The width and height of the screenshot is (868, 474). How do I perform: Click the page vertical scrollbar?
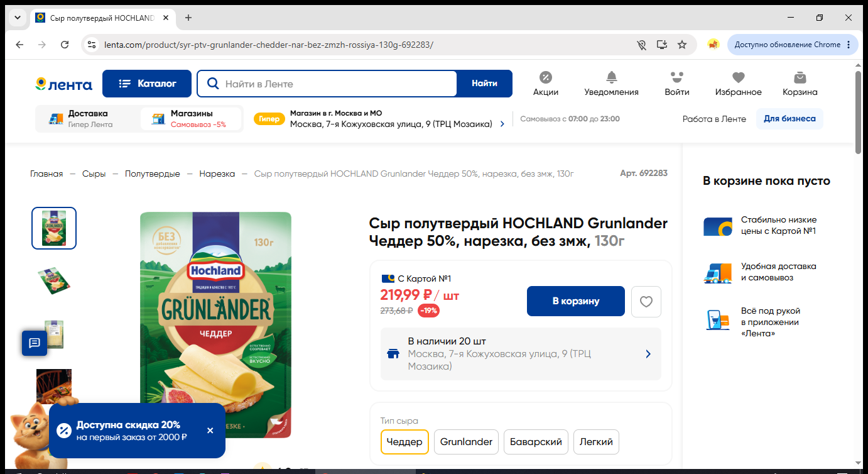point(859,113)
